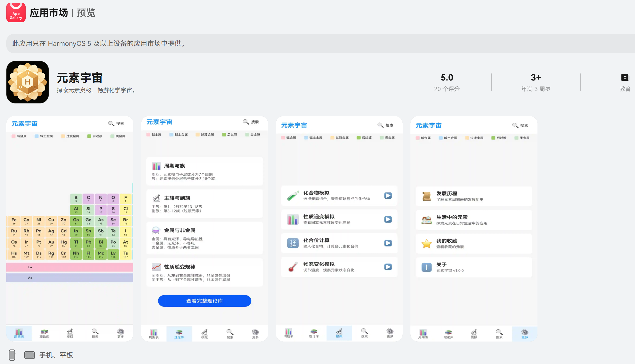Select the Ts element cell
635x364 pixels.
click(x=126, y=255)
